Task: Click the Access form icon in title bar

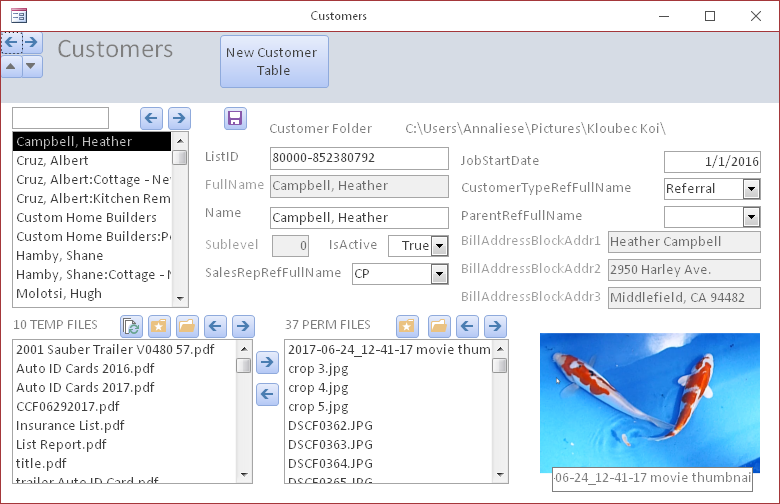Action: tap(19, 16)
